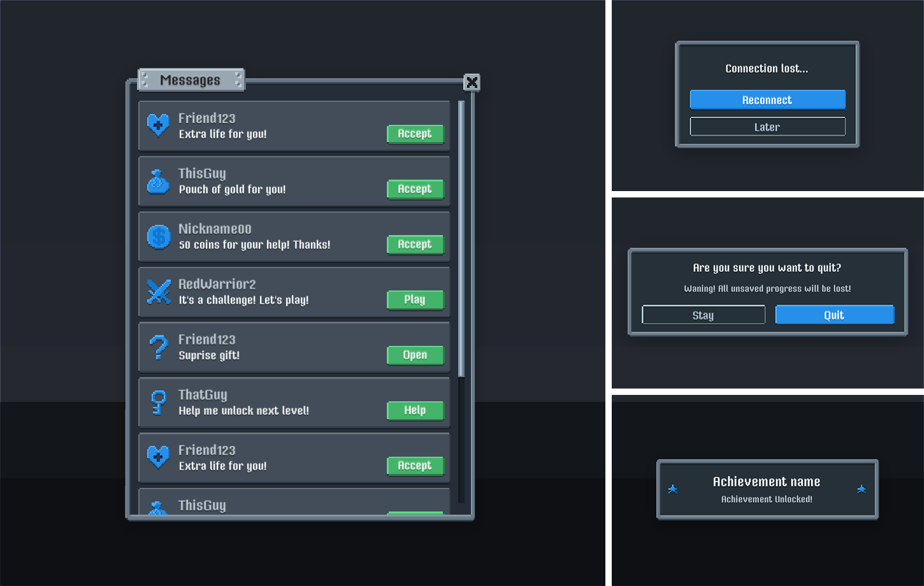Click the crossed swords icon beside RedWarrior2

158,291
